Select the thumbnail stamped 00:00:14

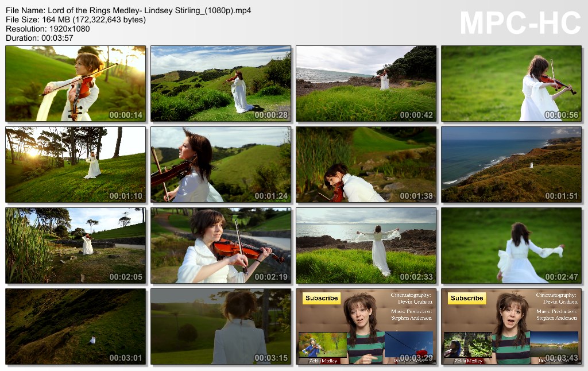[76, 84]
